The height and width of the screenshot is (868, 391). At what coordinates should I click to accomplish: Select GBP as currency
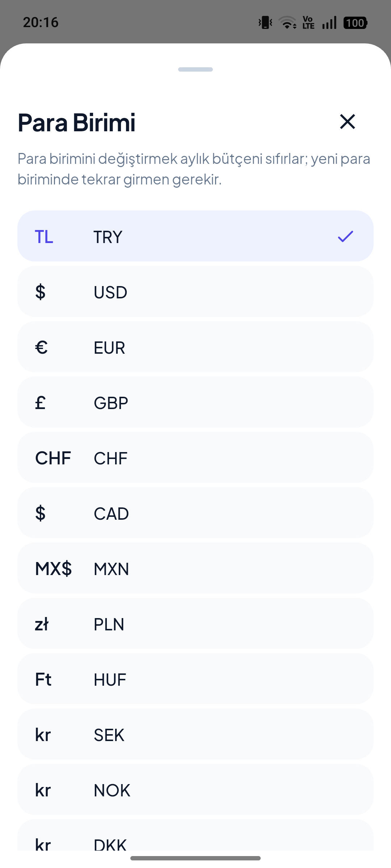click(195, 402)
